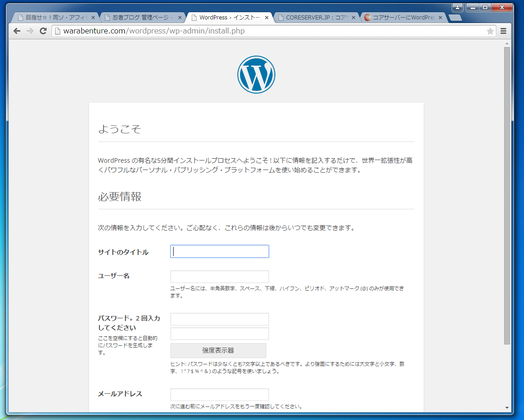Click the vertical scrollbar thumb
Image resolution: width=524 pixels, height=420 pixels.
(507, 195)
